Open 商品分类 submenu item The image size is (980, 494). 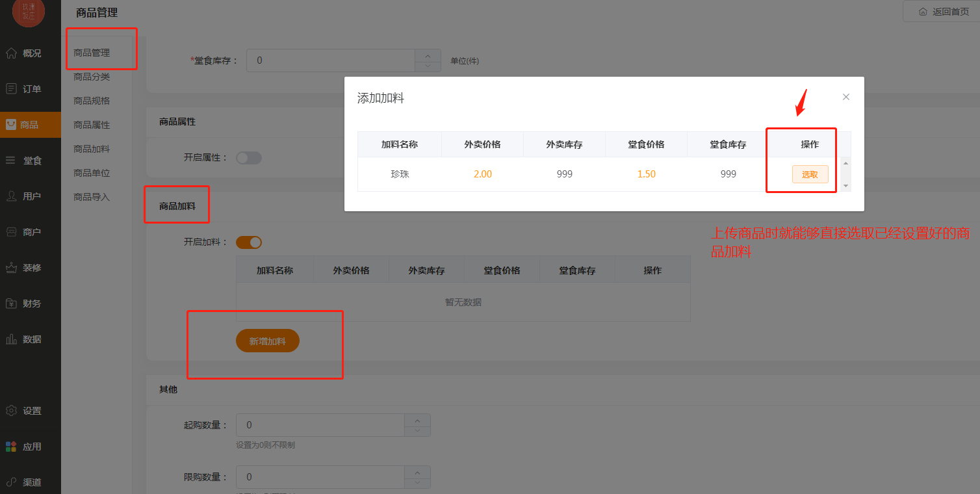click(x=92, y=77)
